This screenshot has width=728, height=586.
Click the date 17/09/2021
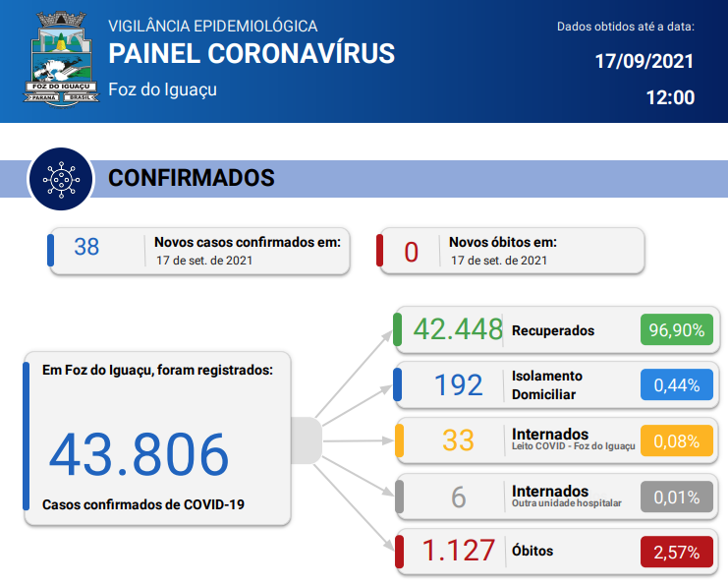644,61
